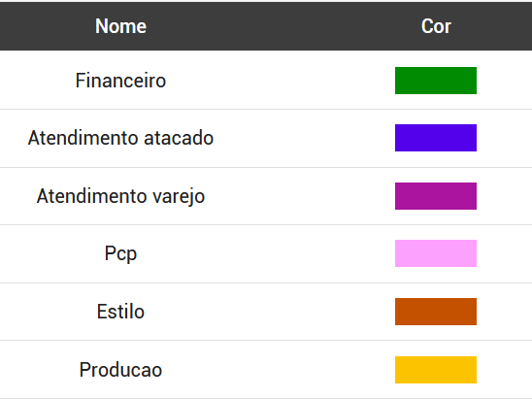Sort the table by Nome column header

click(x=120, y=26)
